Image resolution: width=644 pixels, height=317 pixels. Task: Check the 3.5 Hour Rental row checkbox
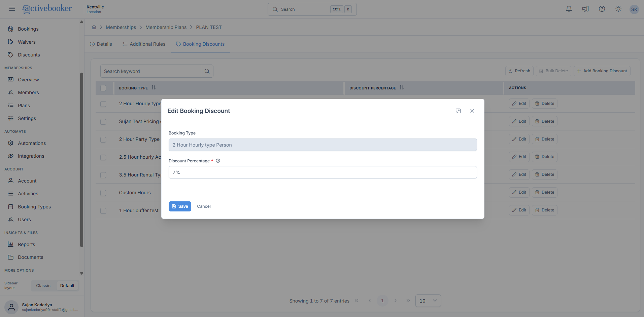[103, 175]
